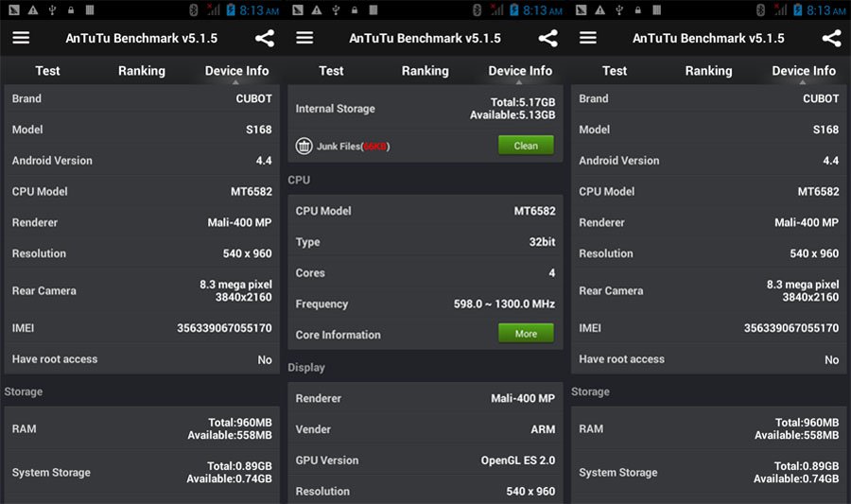Viewport: 851px width, 504px height.
Task: Select Renderer Mali-400 MP row on middle screen
Action: click(425, 398)
